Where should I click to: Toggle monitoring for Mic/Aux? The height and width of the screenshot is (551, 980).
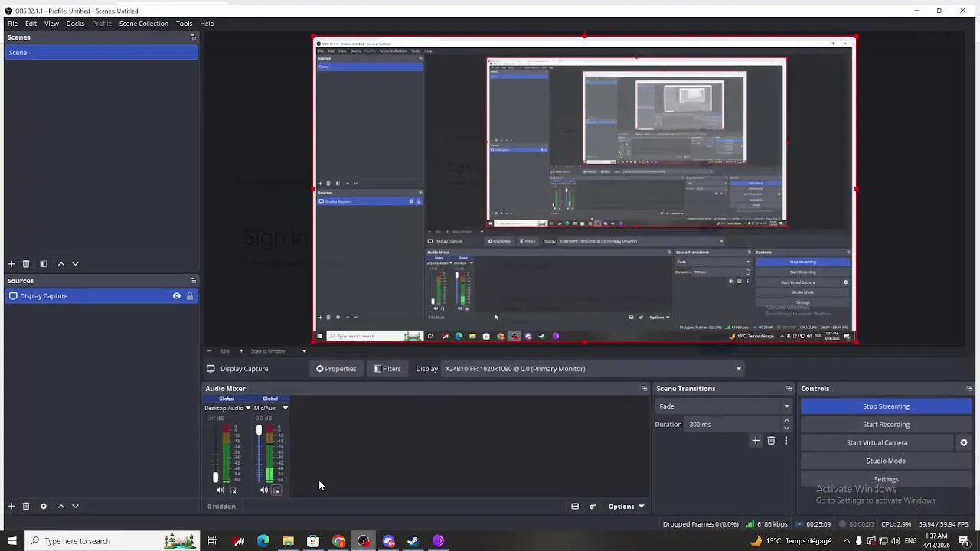(x=277, y=491)
